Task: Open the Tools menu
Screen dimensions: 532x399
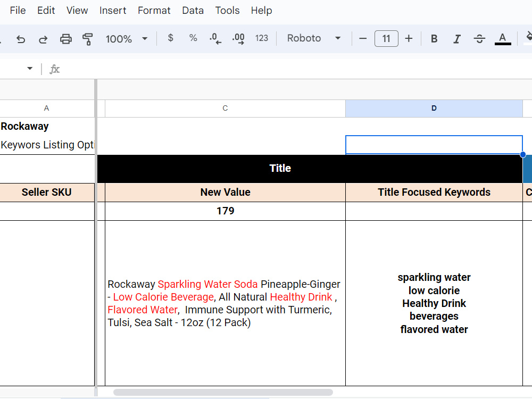Action: [227, 11]
